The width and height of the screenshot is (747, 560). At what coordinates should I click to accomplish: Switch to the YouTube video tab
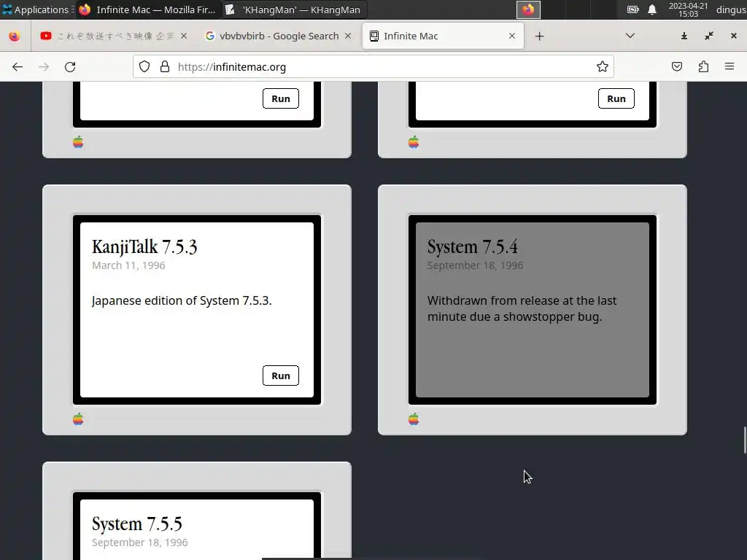[x=115, y=36]
